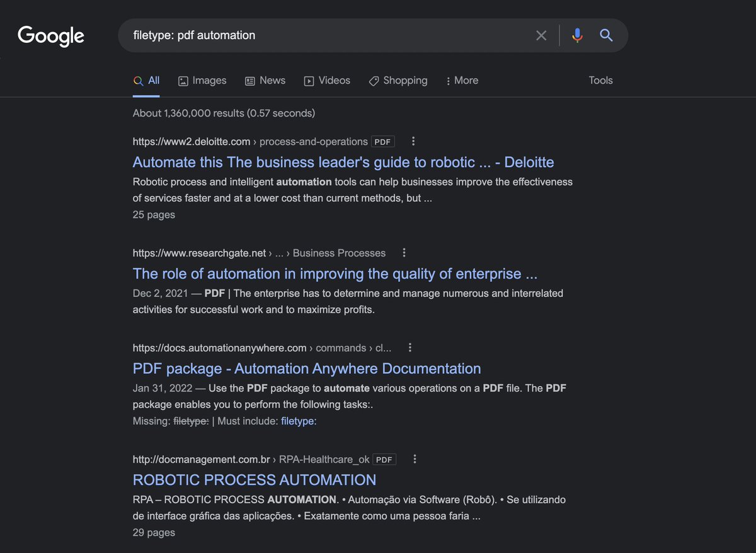Open three-dot menu for ResearchGate result

[404, 253]
